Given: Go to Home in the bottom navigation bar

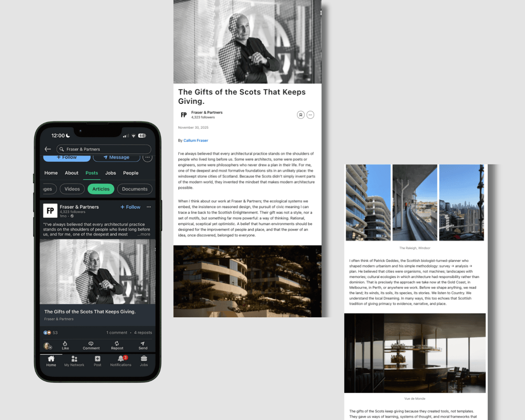Looking at the screenshot, I should [x=51, y=361].
